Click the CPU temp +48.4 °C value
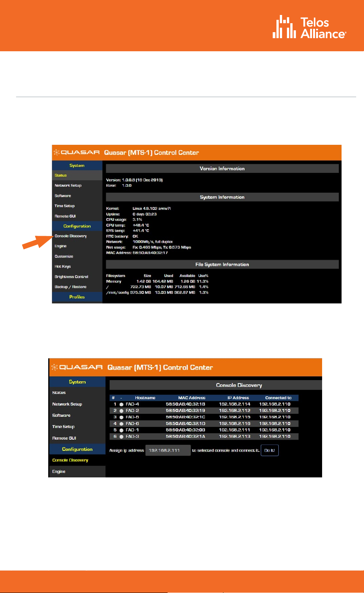The width and height of the screenshot is (364, 593). coord(141,225)
